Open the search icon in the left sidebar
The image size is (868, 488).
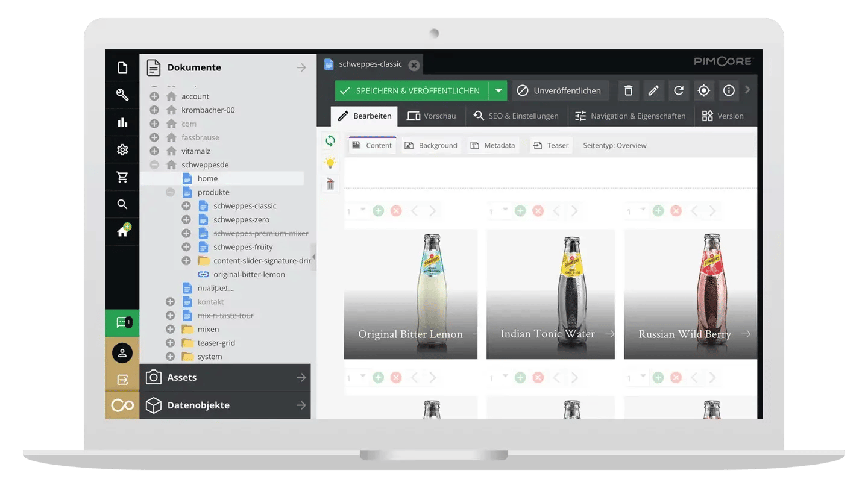click(x=122, y=204)
